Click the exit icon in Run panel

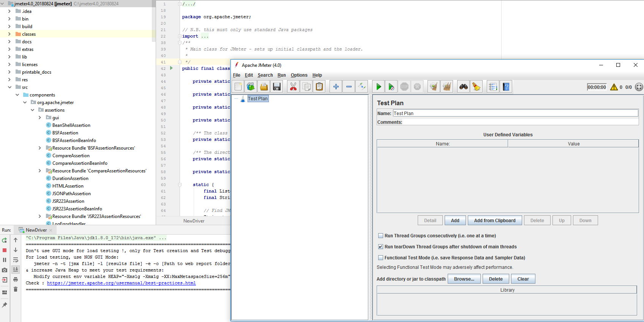pos(5,280)
